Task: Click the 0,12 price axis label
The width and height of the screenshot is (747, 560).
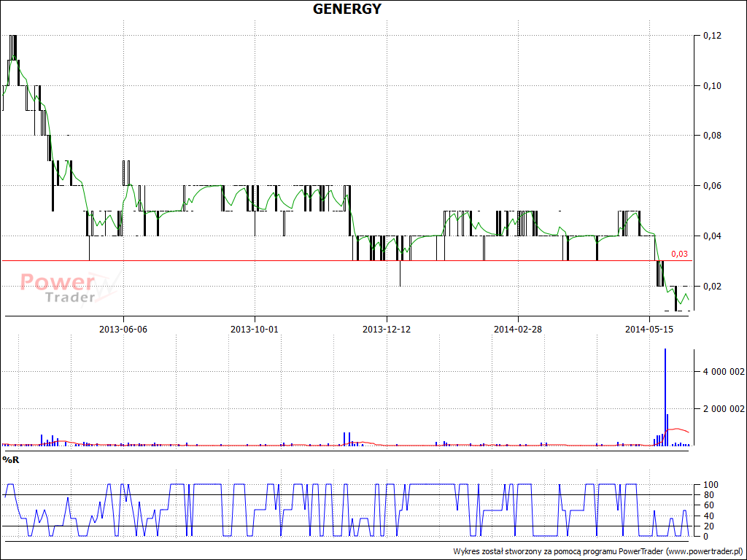Action: click(x=712, y=36)
